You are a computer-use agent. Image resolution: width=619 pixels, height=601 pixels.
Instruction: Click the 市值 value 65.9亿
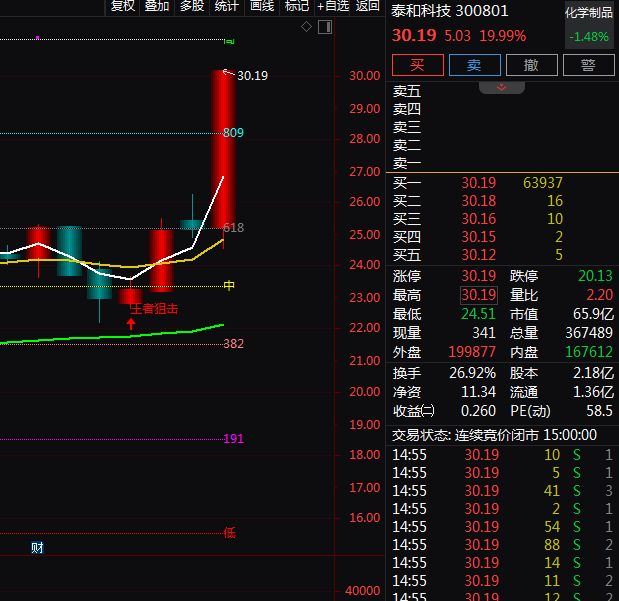(x=593, y=314)
